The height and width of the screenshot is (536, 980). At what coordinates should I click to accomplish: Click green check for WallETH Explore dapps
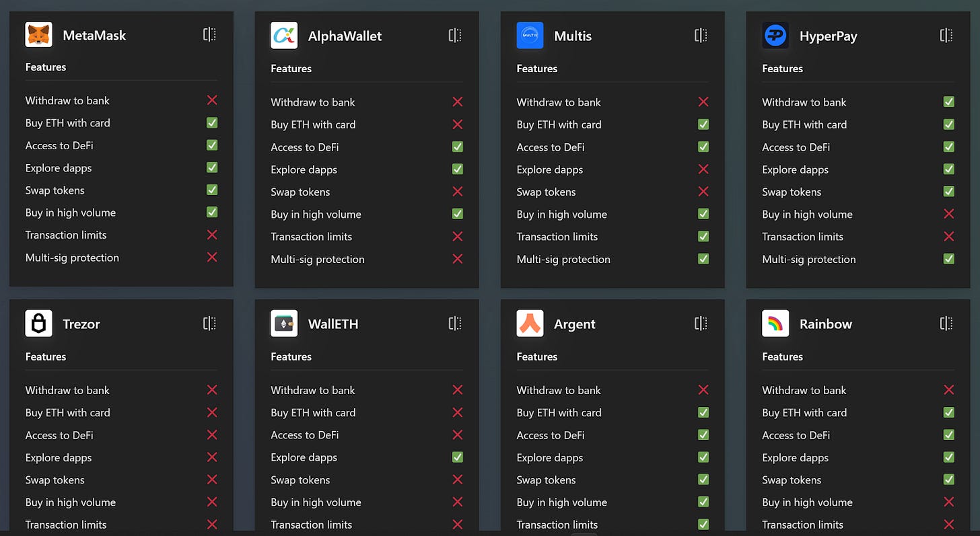[x=458, y=457]
